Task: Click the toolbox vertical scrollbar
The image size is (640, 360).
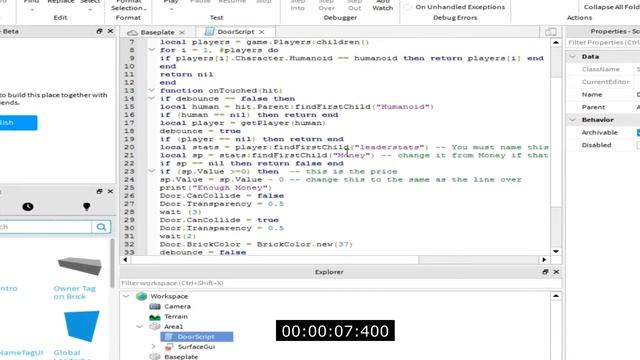Action: 112,263
